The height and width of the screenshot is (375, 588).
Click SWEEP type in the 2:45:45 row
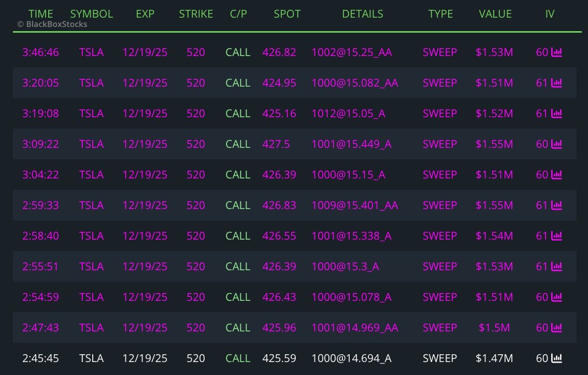pyautogui.click(x=440, y=358)
